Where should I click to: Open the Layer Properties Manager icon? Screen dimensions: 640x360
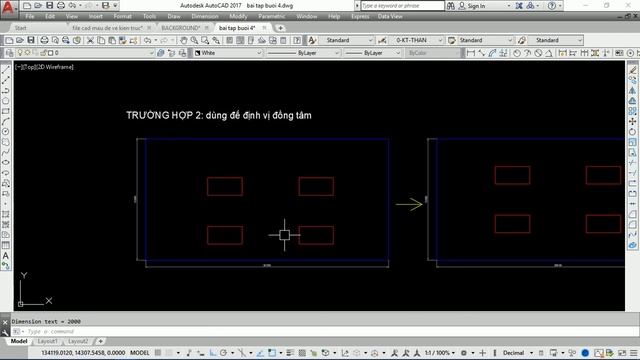[x=9, y=53]
